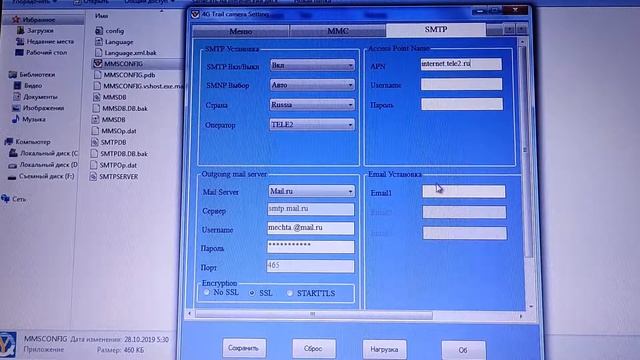
Task: Open the SMNP Выбор dropdown set to Авто
Action: (312, 85)
